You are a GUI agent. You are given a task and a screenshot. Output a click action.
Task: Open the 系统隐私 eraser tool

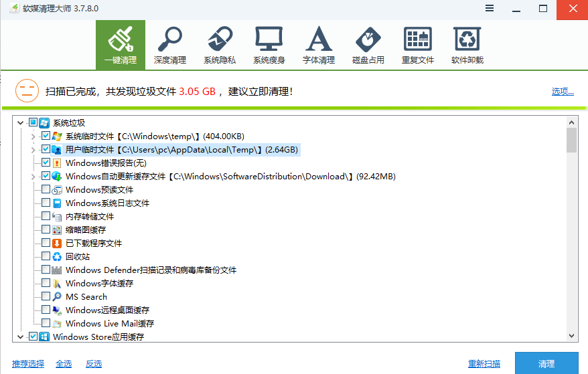point(220,45)
